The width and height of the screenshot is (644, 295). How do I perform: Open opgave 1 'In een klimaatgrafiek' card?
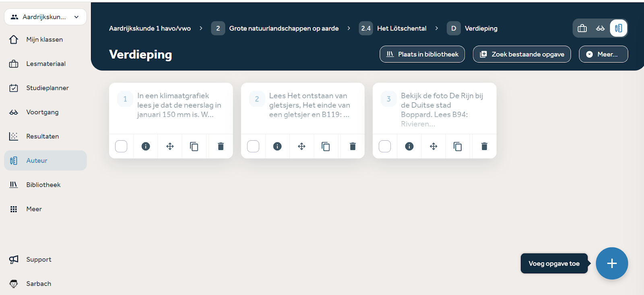pos(171,109)
